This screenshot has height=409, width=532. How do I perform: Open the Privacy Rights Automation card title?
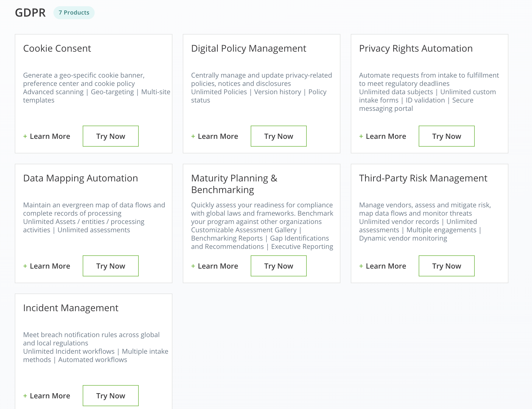pos(416,49)
